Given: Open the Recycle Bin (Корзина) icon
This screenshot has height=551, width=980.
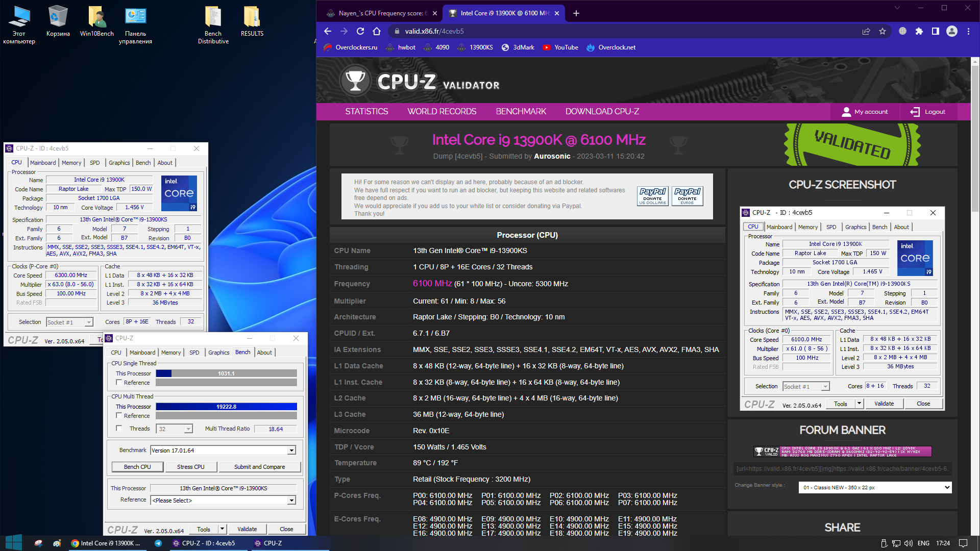Looking at the screenshot, I should pos(58,21).
